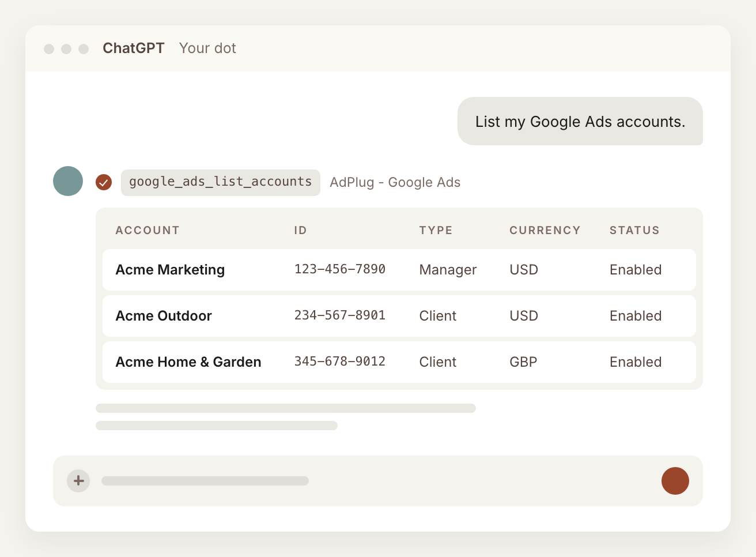Click the message input field

coord(378,481)
